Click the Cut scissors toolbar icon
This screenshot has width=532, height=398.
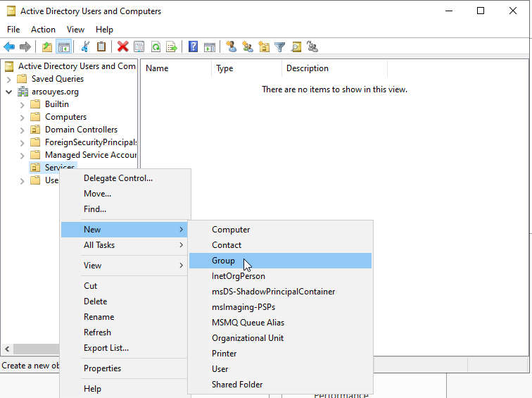coord(85,47)
